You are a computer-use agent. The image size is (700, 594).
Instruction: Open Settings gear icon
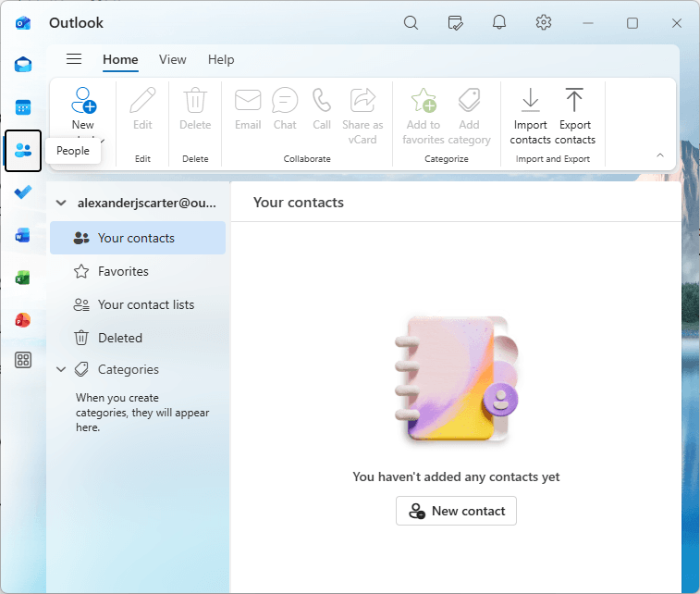(544, 22)
